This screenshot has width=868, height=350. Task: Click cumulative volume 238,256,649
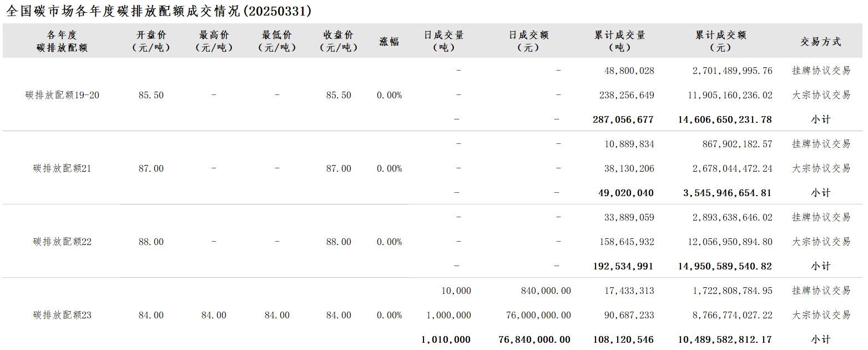[627, 95]
